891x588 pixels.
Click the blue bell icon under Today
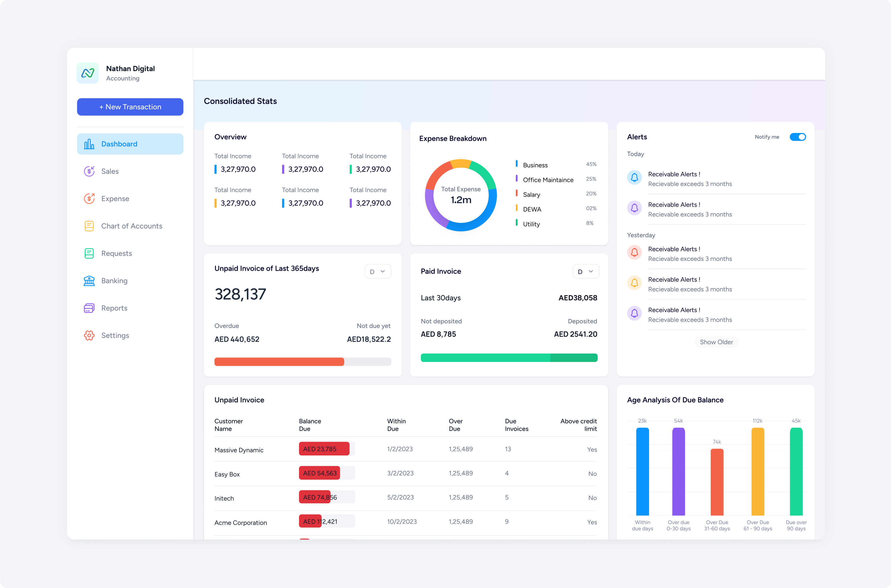[634, 177]
